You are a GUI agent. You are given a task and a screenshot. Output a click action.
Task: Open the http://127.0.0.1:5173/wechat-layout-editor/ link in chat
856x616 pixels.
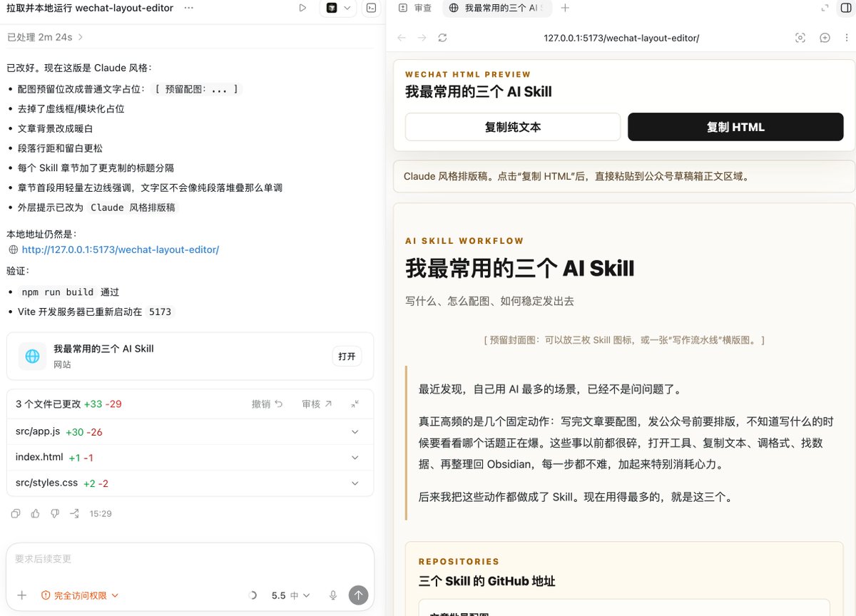point(120,250)
